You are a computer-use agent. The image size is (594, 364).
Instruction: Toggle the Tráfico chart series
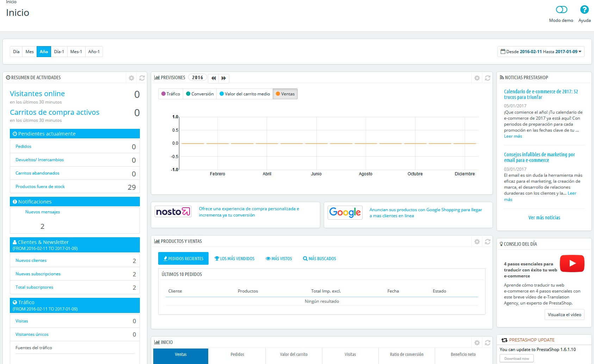(x=171, y=94)
